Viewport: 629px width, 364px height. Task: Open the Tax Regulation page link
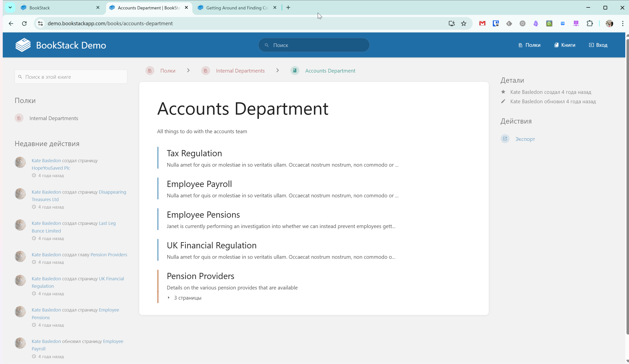coord(194,153)
